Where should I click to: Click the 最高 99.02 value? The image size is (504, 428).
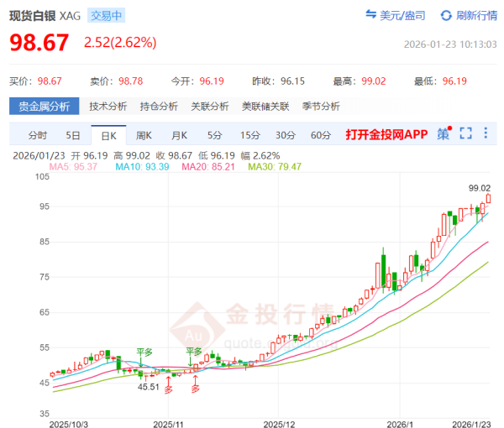[x=374, y=81]
